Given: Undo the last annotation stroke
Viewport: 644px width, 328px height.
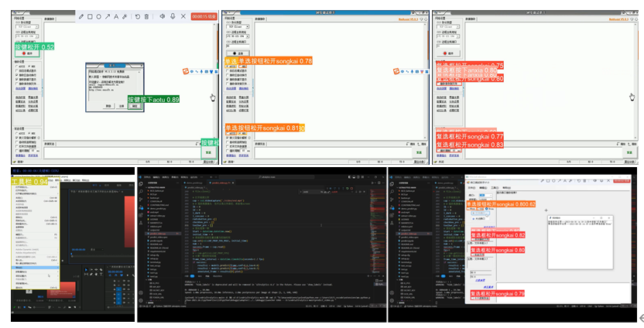Looking at the screenshot, I should coord(137,16).
